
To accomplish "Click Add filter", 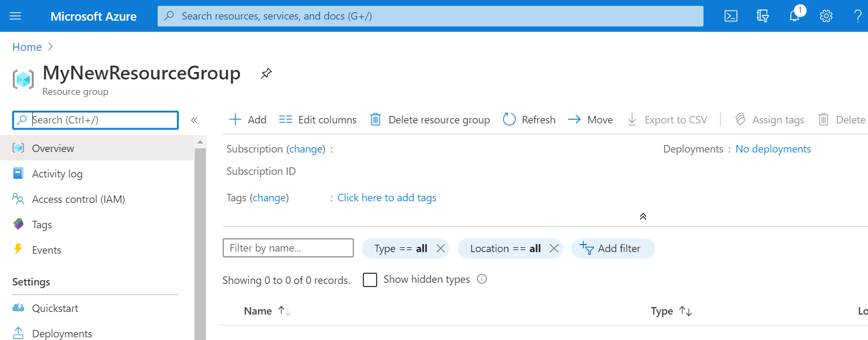I will click(613, 248).
